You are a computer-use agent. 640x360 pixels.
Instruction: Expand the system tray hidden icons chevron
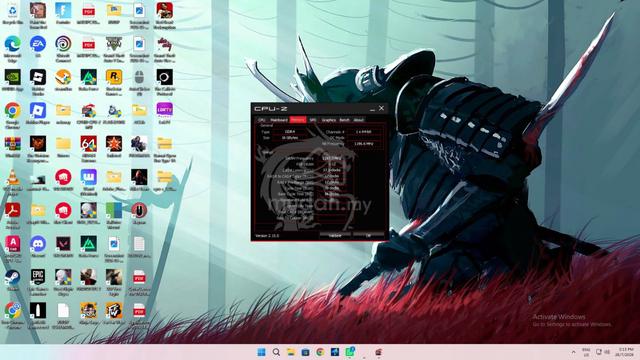573,352
